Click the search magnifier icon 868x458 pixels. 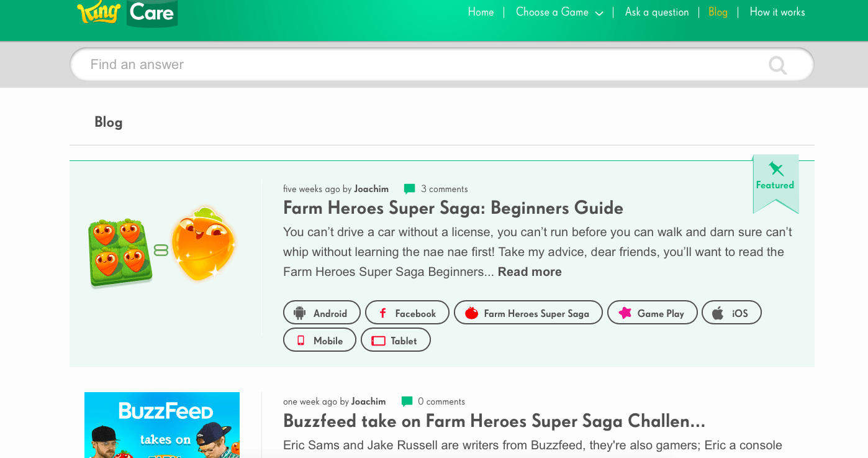pos(777,65)
